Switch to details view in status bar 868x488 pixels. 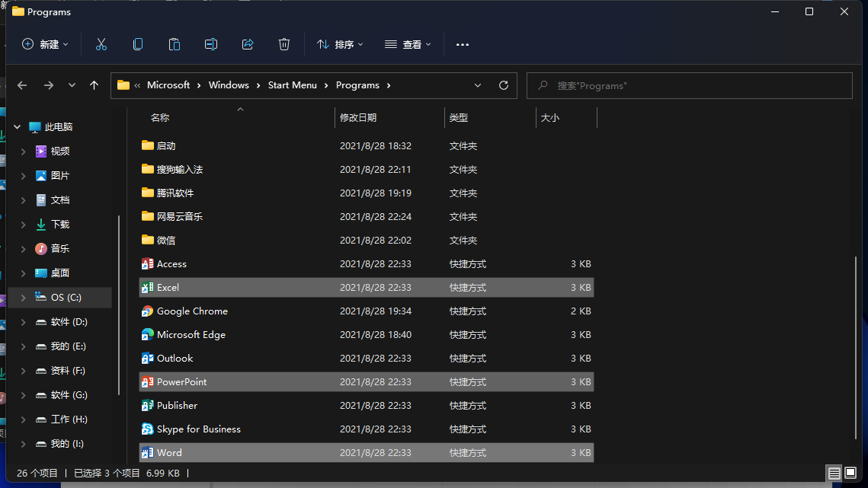(834, 473)
